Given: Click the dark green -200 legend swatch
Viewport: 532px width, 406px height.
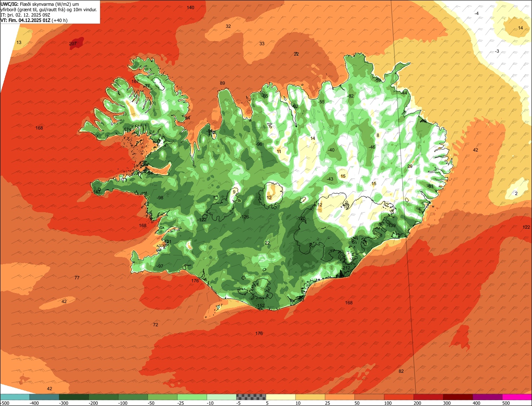Looking at the screenshot, I should click(103, 397).
